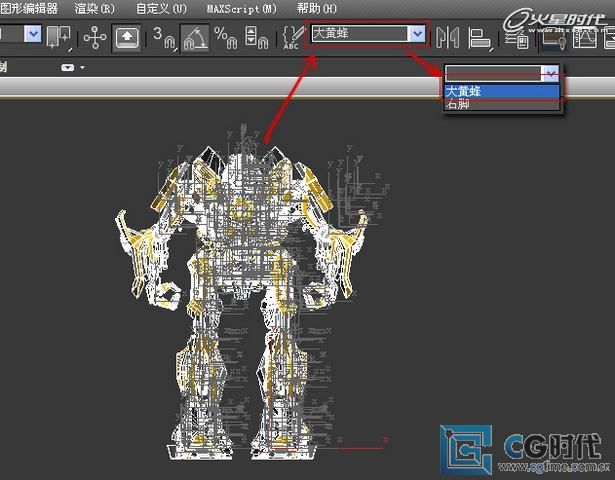Screen dimensions: 615x480
Task: Toggle Window/Crossing selection mode icon
Action: coord(59,38)
